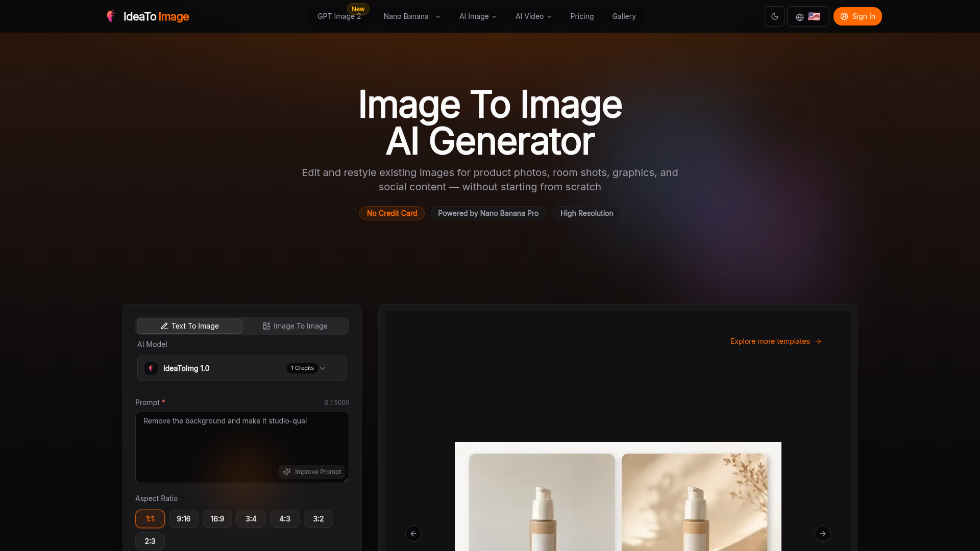Click the IdeaTo Image flame logo

[x=111, y=16]
